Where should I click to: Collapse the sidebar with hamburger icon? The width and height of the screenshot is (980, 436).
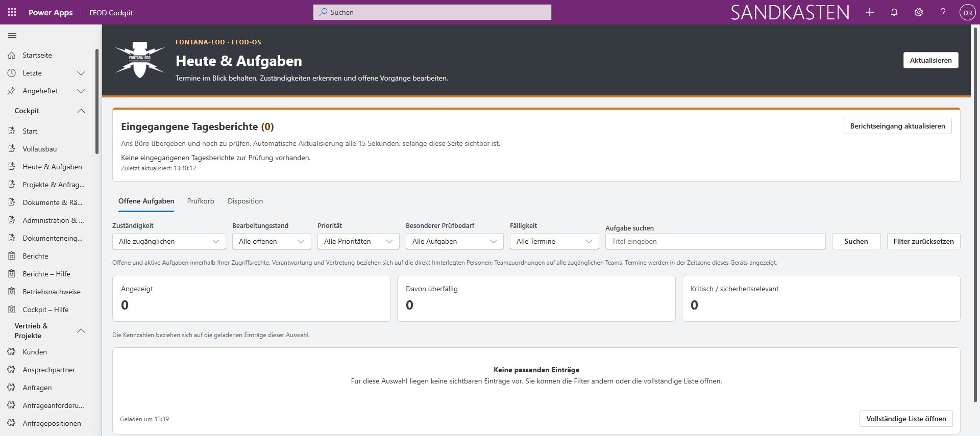12,35
